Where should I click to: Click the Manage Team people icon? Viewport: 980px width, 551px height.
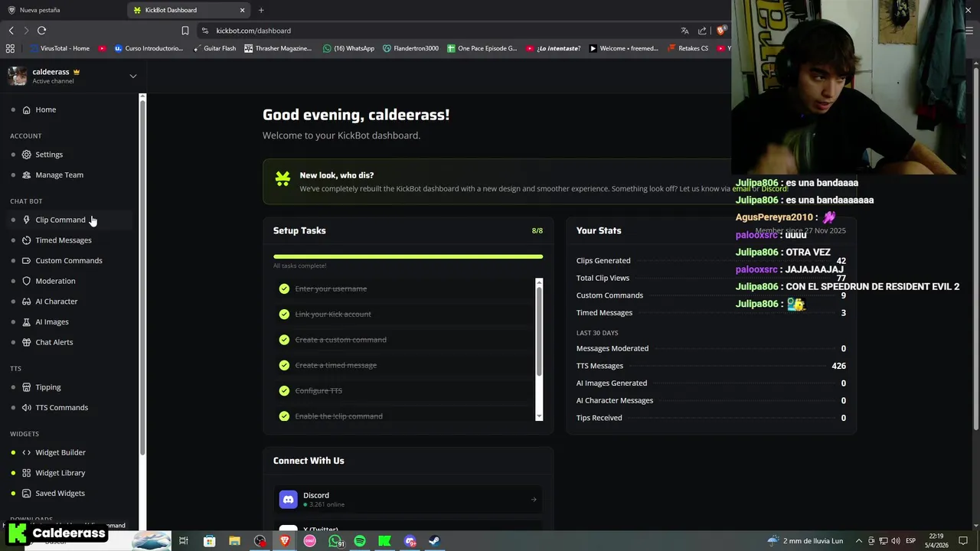(x=26, y=174)
